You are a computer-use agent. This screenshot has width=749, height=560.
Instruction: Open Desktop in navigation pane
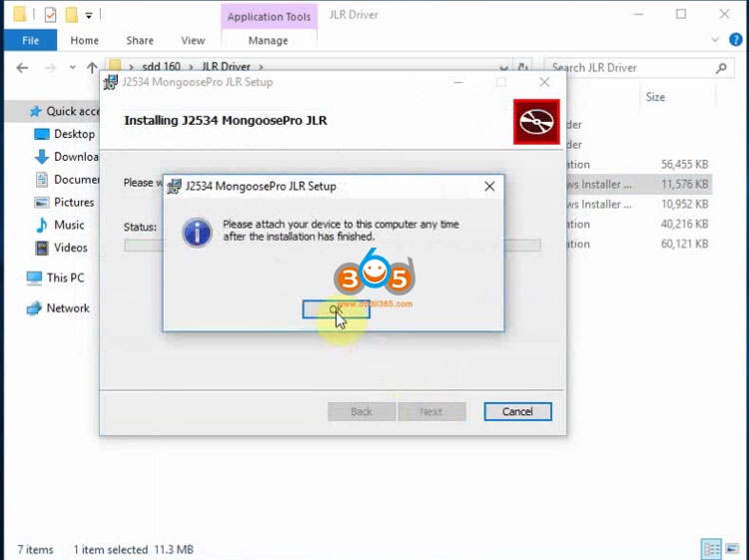click(x=66, y=134)
